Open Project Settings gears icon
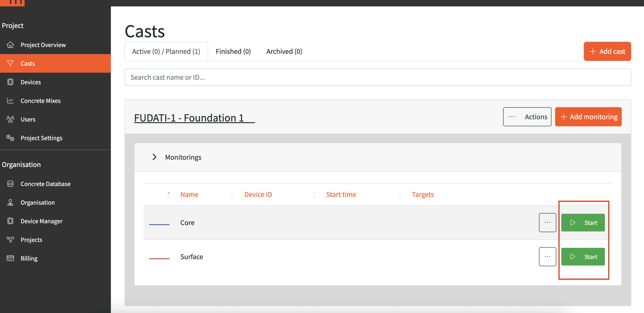Screen dimensions: 644x313 pos(10,138)
